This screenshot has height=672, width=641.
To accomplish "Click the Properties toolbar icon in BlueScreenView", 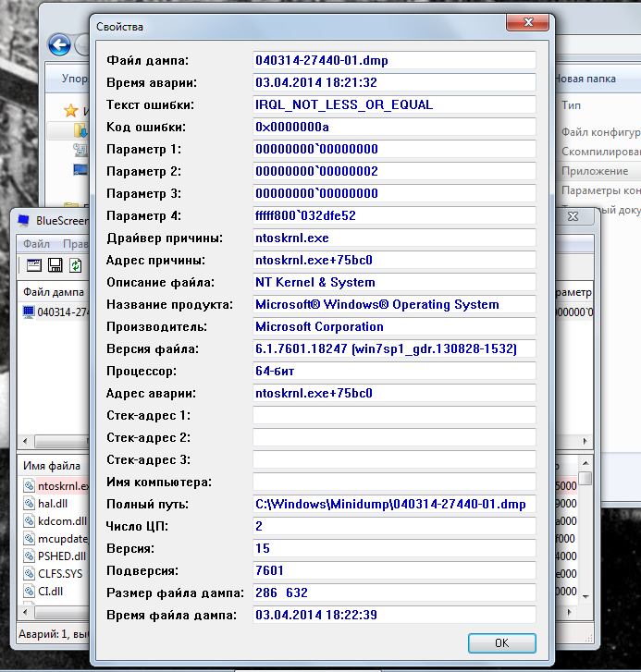I will (x=34, y=266).
